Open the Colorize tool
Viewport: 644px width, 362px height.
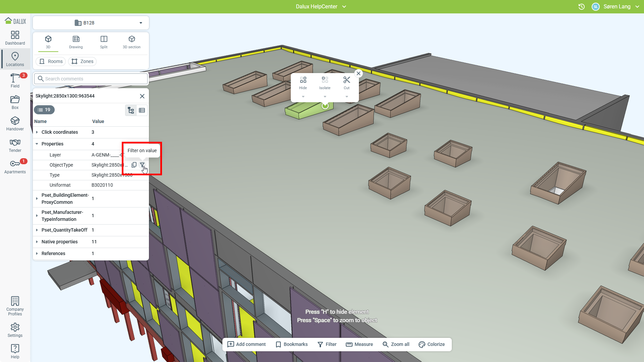click(x=432, y=344)
